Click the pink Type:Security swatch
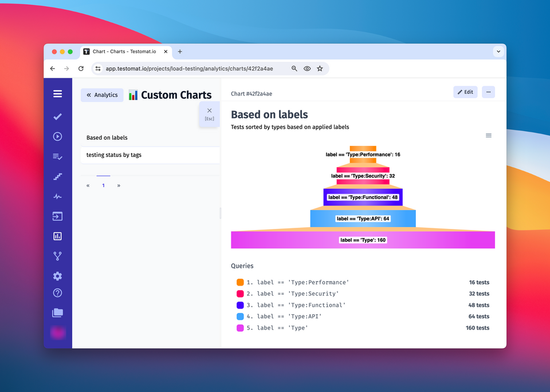The height and width of the screenshot is (392, 550). click(x=240, y=294)
